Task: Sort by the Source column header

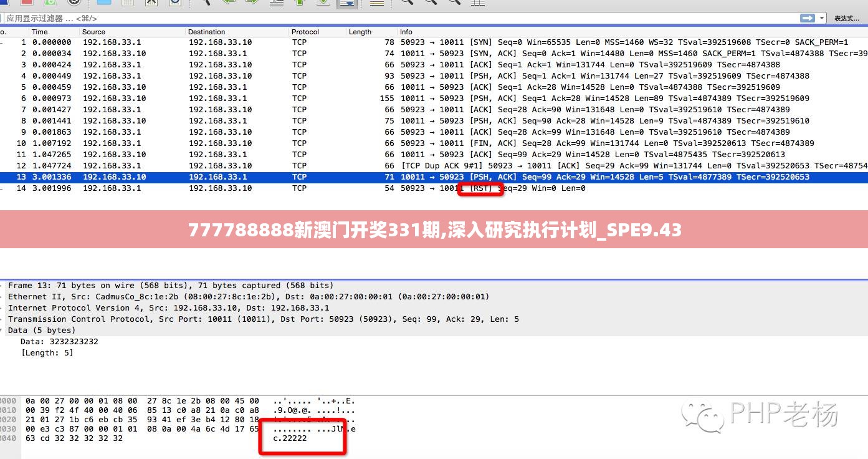Action: point(133,32)
